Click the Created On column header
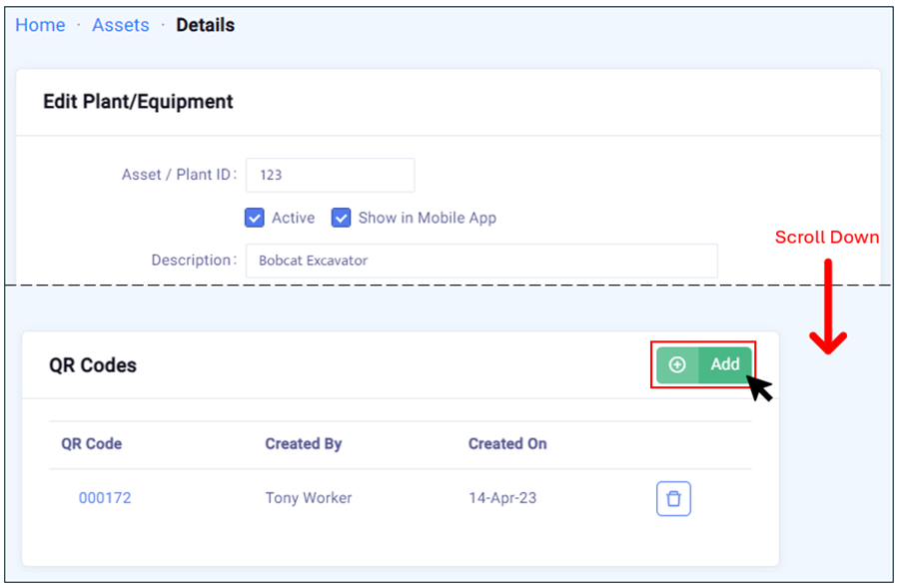Image resolution: width=900 pixels, height=588 pixels. [507, 443]
